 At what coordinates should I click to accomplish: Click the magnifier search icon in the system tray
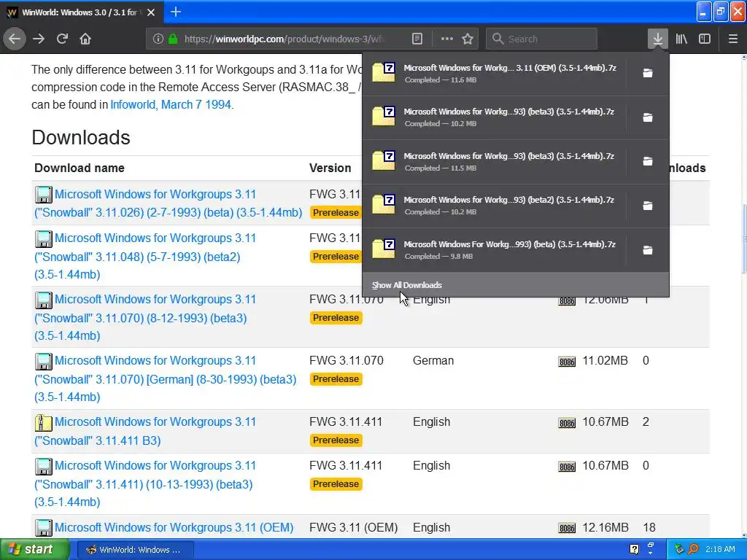point(693,550)
